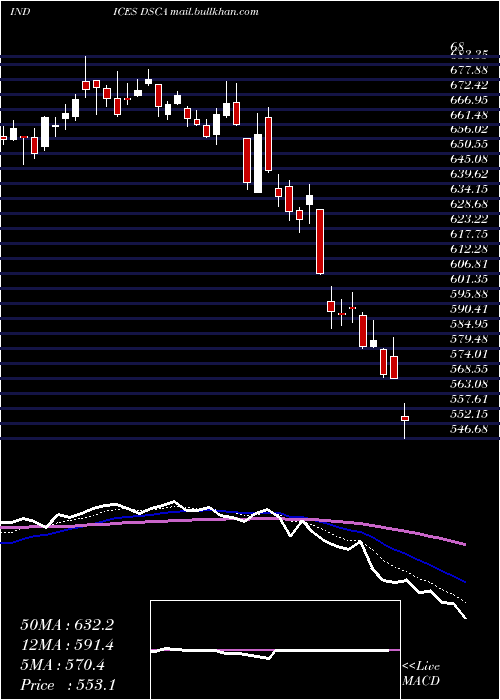The width and height of the screenshot is (500, 700).
Task: Click inside the MACD indicator box
Action: 275,650
